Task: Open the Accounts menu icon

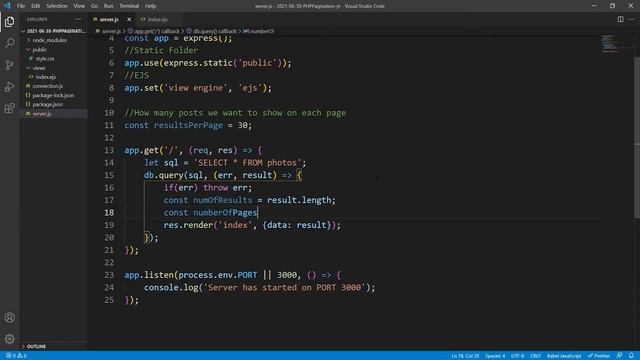Action: point(9,317)
